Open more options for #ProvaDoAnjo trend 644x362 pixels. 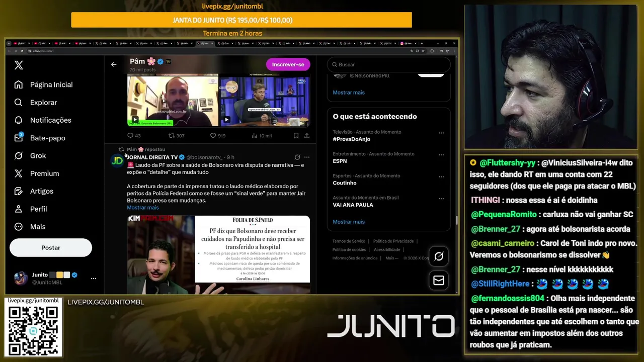point(441,133)
